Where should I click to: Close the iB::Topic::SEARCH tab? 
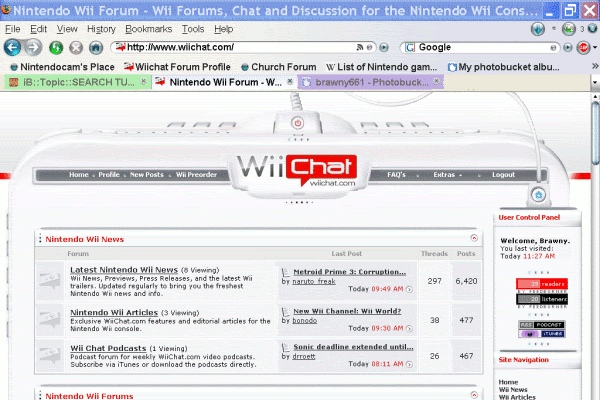143,82
